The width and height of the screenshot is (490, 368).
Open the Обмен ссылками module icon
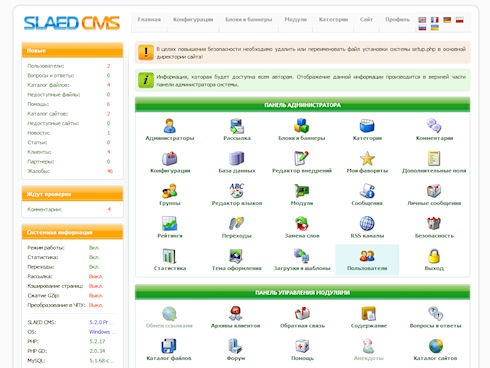(169, 313)
